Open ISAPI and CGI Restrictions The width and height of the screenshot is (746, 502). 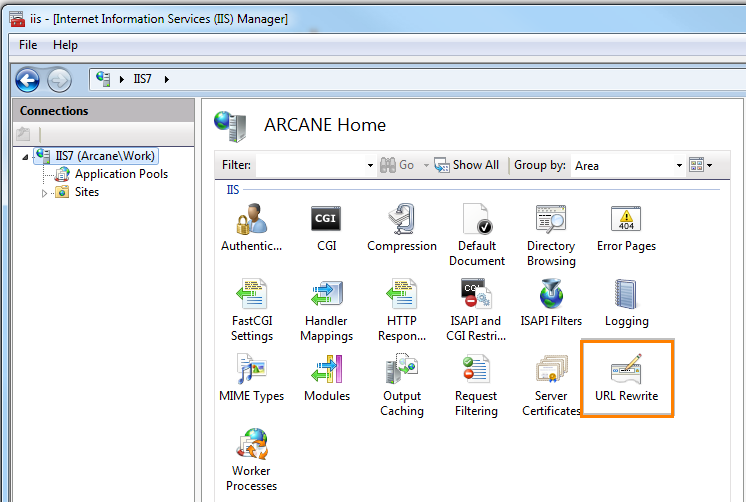click(476, 310)
